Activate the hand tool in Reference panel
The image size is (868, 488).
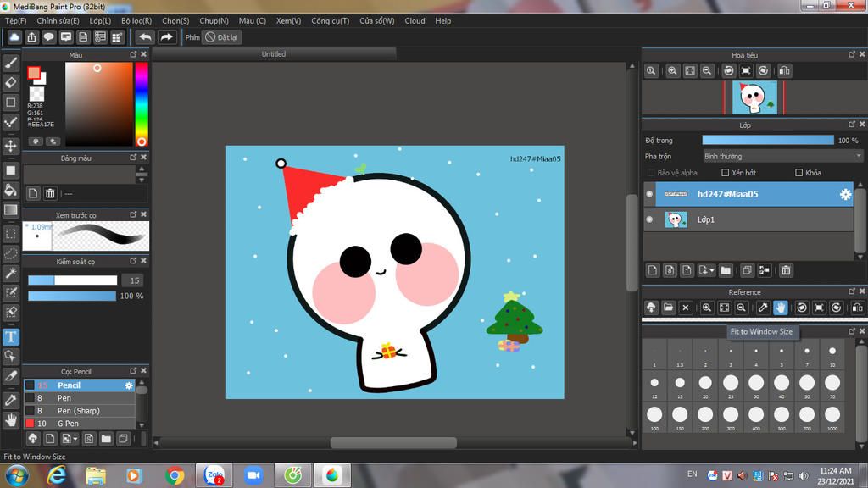[x=781, y=308]
